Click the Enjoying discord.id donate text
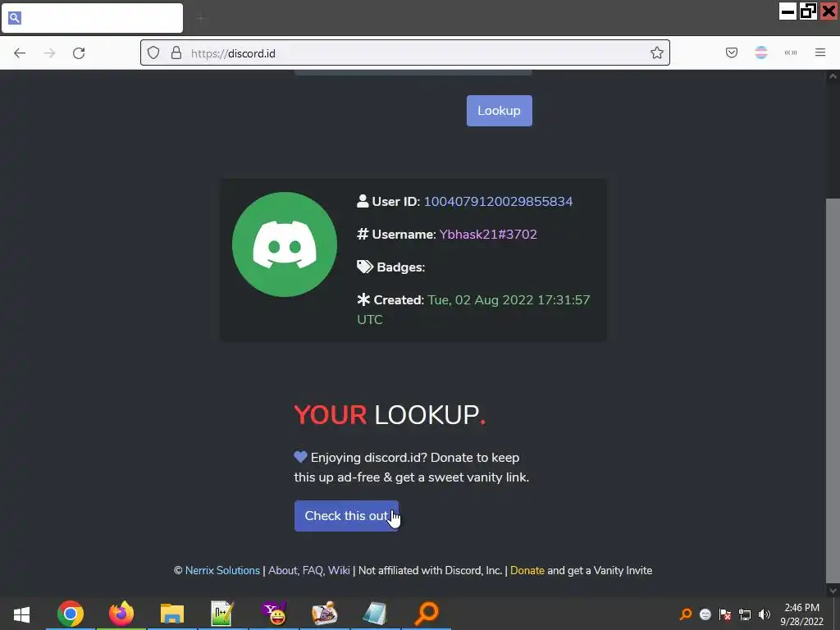The height and width of the screenshot is (630, 840). 412,467
